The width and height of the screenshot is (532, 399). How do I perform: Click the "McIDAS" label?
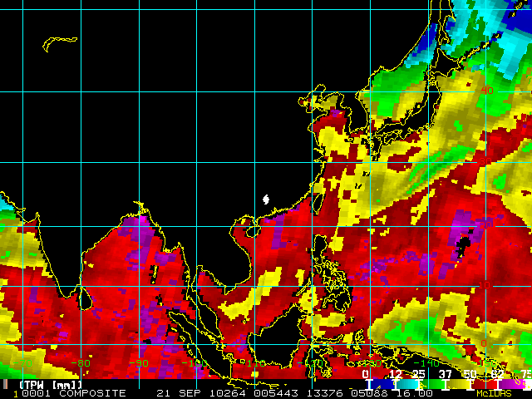coord(494,393)
